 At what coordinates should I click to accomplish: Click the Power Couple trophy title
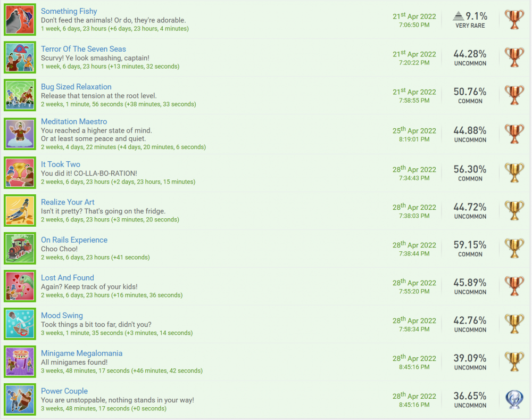pyautogui.click(x=64, y=391)
